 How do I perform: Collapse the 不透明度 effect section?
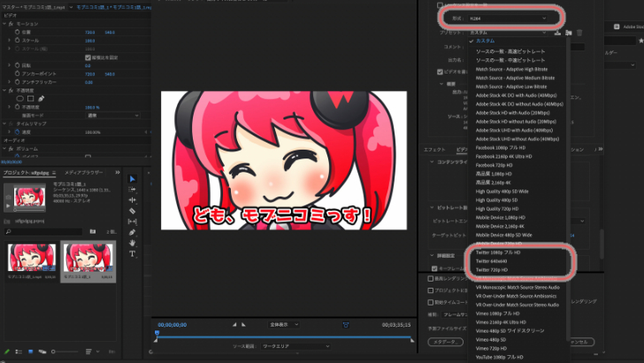coord(4,90)
